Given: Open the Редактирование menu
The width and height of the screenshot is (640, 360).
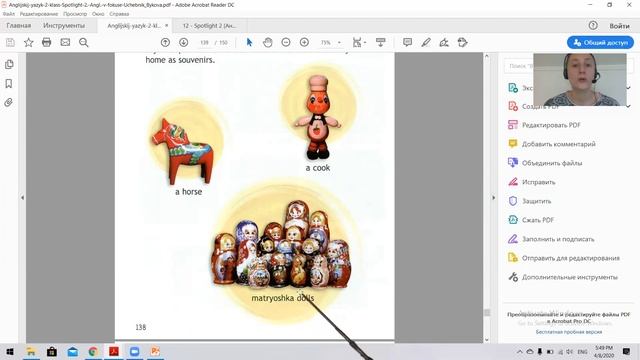Looking at the screenshot, I should pyautogui.click(x=39, y=14).
